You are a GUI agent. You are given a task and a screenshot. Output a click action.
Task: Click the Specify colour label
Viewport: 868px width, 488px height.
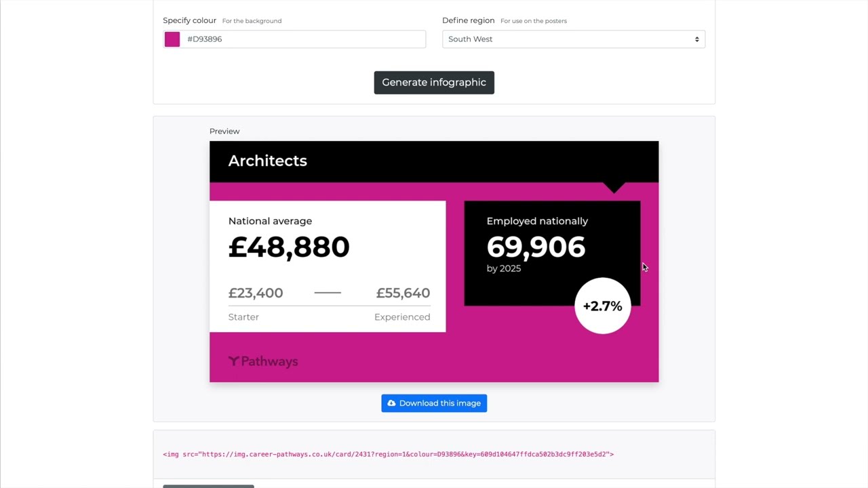point(189,20)
